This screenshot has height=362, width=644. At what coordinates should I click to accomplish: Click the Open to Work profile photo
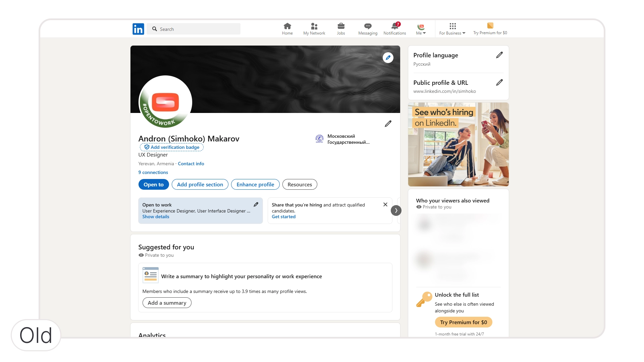coord(165,102)
